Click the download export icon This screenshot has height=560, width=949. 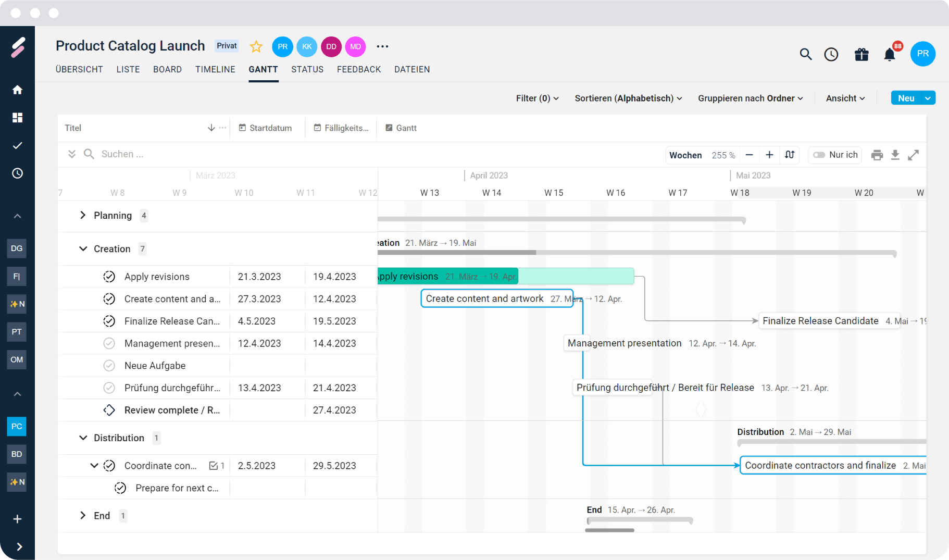(x=895, y=155)
